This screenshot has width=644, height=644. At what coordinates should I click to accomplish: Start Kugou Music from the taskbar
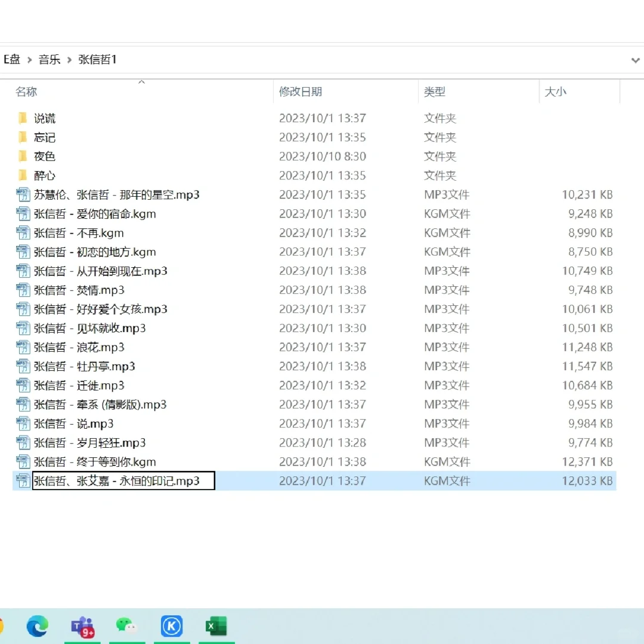(172, 626)
